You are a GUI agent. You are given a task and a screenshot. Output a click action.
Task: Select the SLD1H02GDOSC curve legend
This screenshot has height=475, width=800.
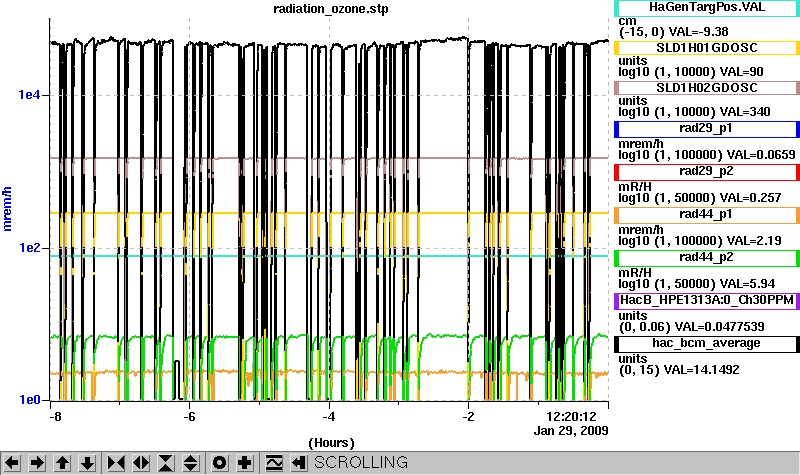[707, 88]
